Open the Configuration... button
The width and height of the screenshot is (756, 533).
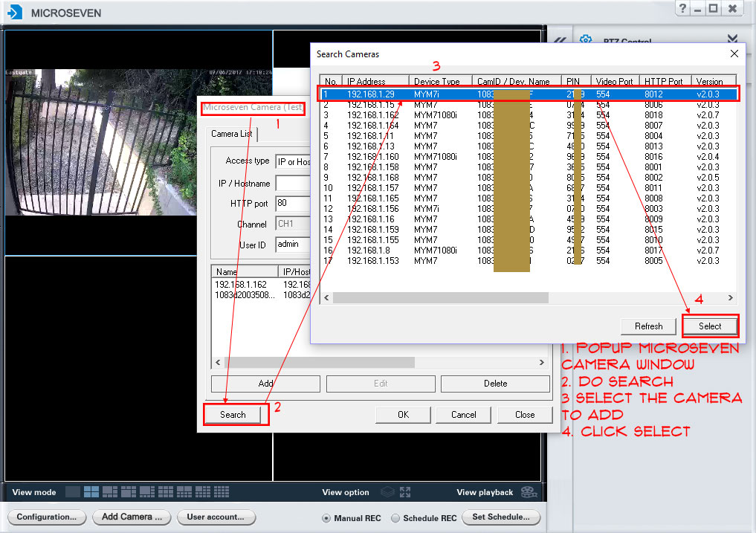click(47, 517)
